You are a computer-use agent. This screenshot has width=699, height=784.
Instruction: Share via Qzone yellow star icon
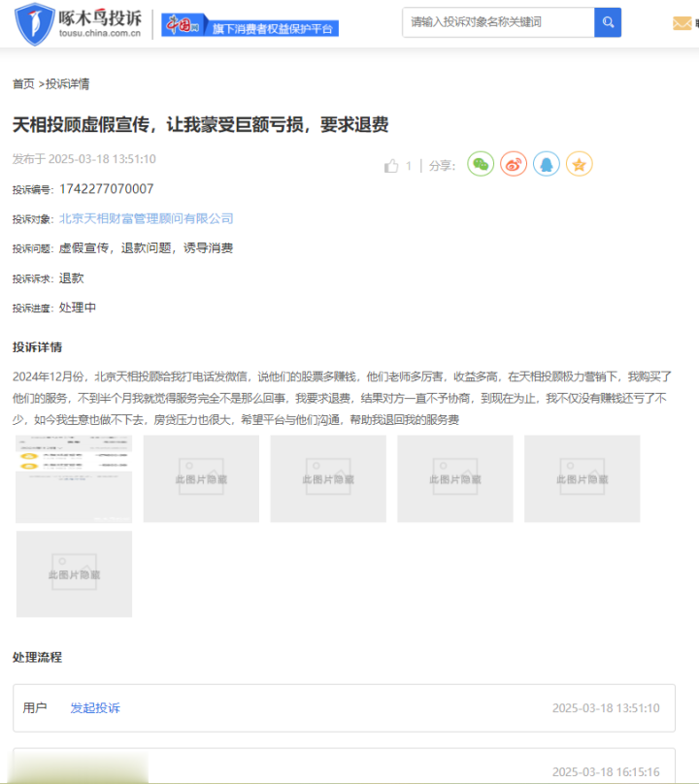(x=580, y=164)
